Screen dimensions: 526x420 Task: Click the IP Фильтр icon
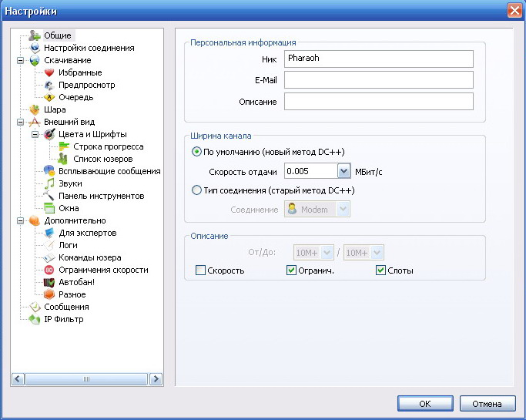35,319
